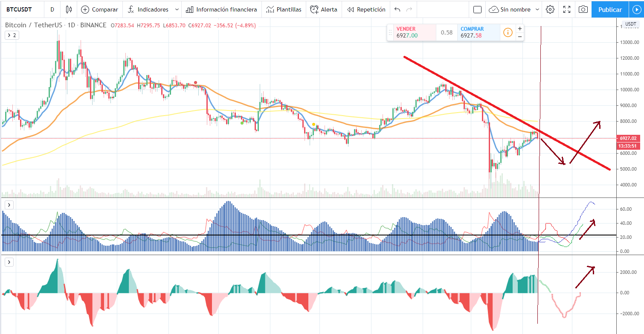Change the D timeframe interval

52,9
